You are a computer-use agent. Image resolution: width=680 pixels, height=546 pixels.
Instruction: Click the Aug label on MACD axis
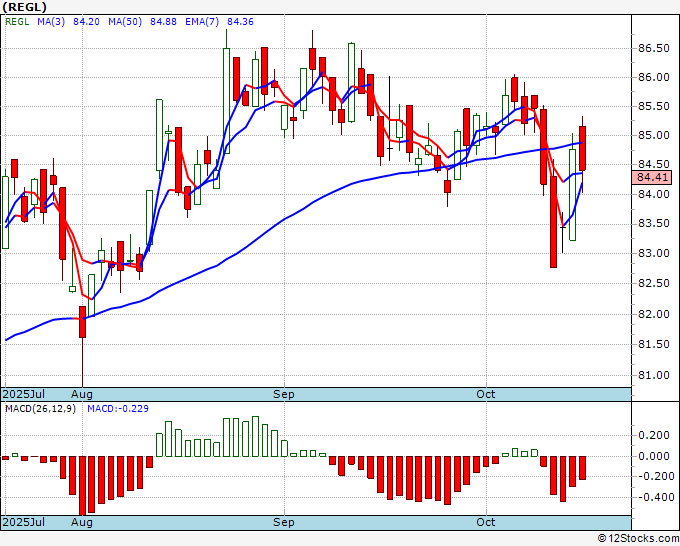click(82, 522)
